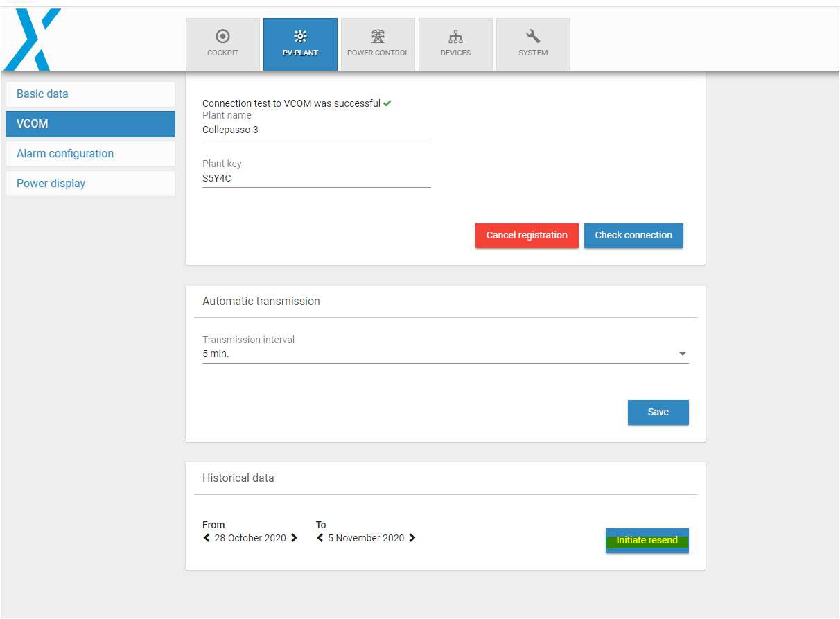840x619 pixels.
Task: Open the Power Control tab
Action: (378, 44)
